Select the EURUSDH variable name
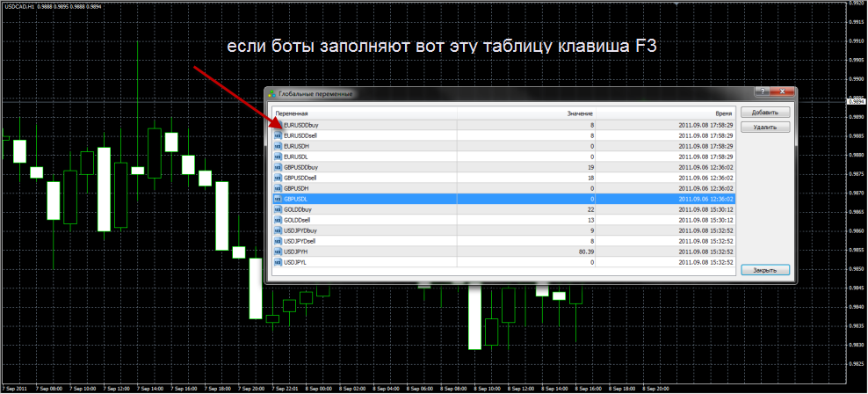The image size is (868, 394). tap(296, 146)
